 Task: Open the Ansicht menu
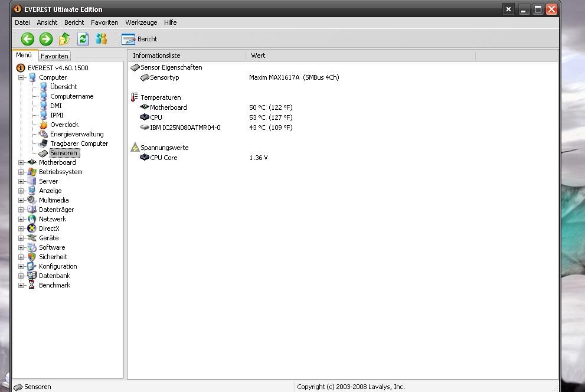(x=47, y=22)
